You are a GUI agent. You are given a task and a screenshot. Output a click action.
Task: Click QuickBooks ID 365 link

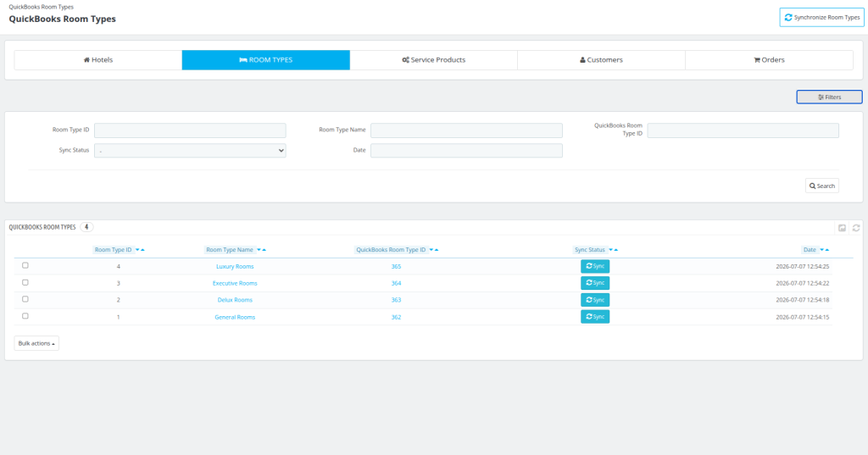coord(396,266)
